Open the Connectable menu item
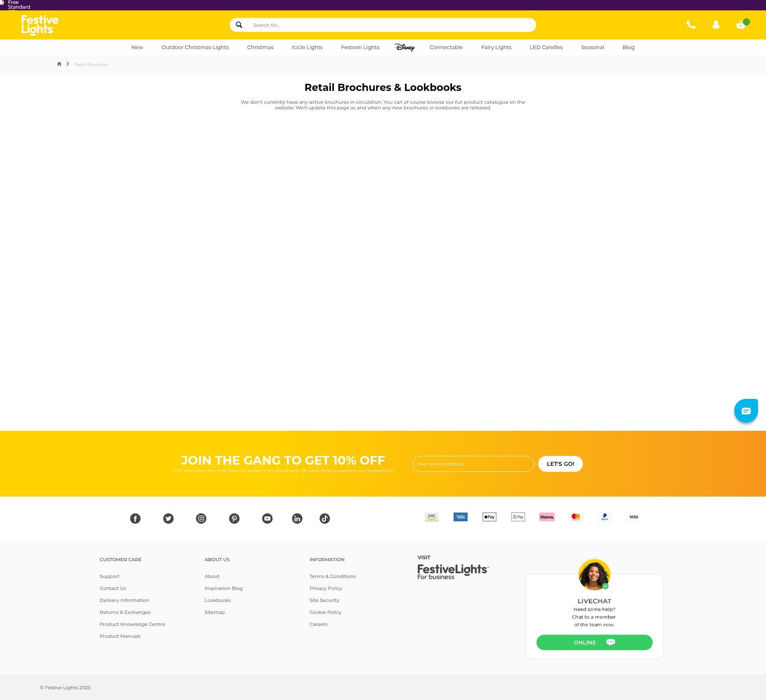This screenshot has height=700, width=766. point(446,47)
